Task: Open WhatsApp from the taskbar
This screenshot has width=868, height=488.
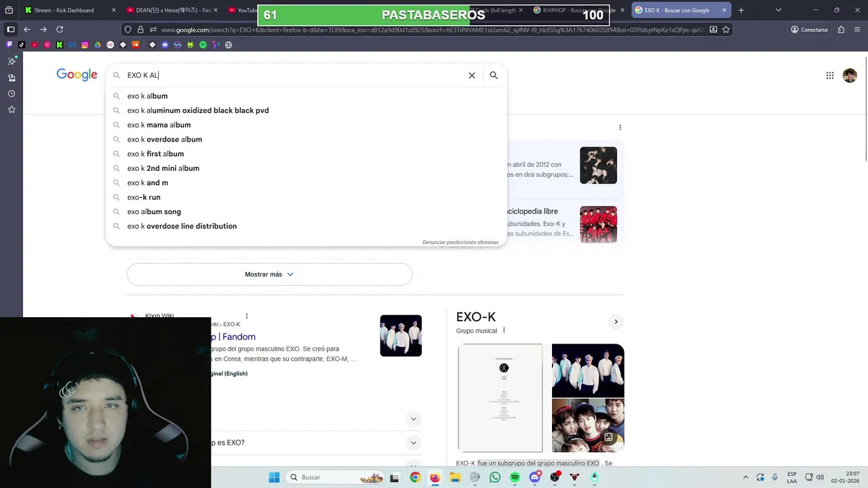Action: pyautogui.click(x=495, y=477)
